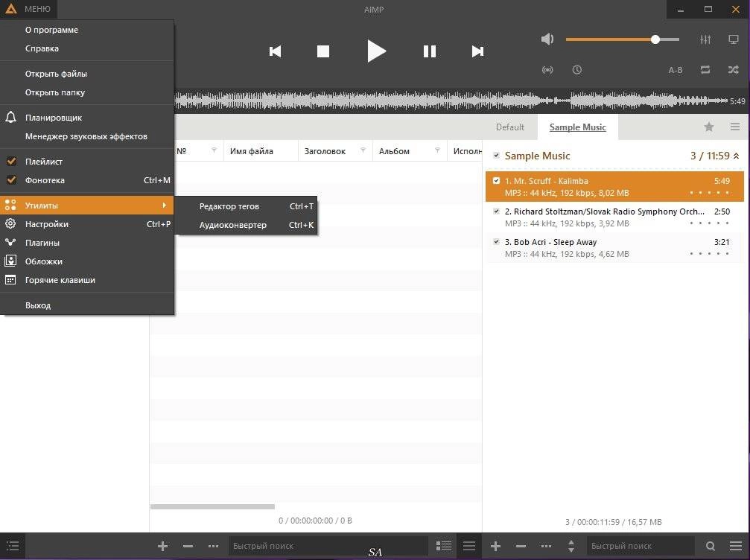Open filter on Альбом column
Viewport: 750px width, 560px height.
(x=437, y=150)
